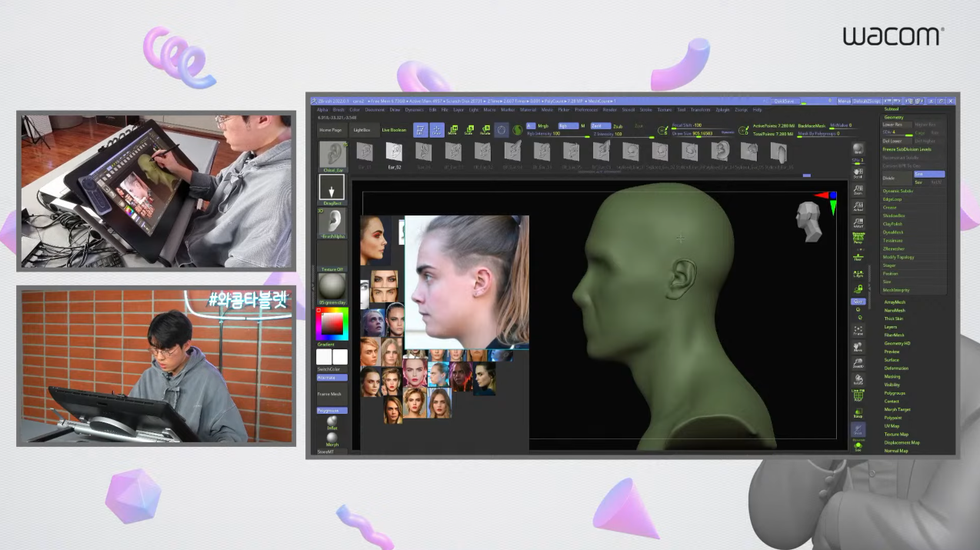Select the Scale gizmo button
The height and width of the screenshot is (550, 980).
tap(469, 130)
